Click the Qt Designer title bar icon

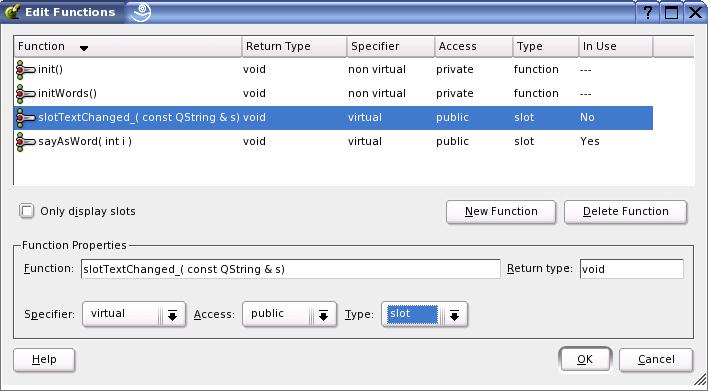pos(12,12)
